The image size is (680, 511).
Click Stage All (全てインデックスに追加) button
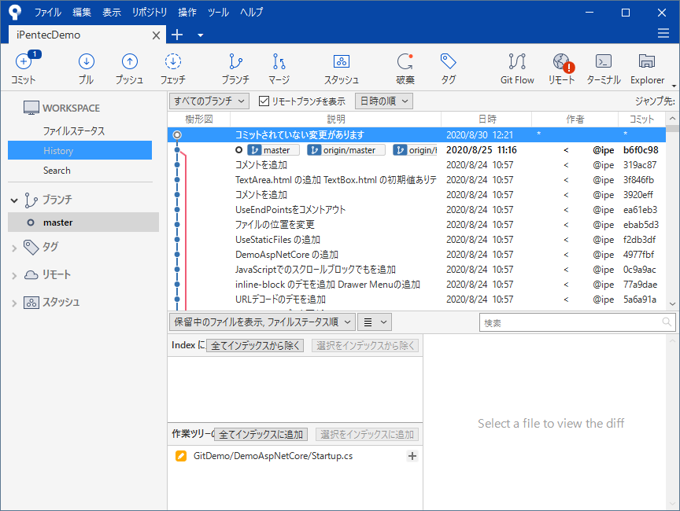click(261, 434)
